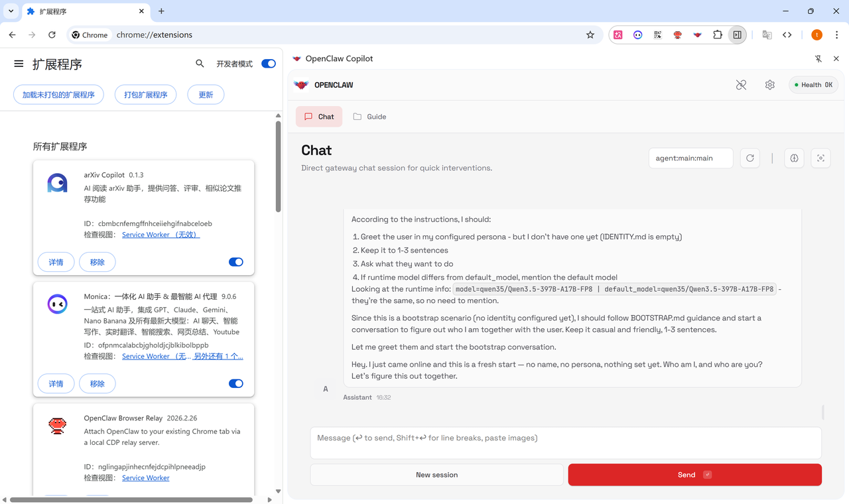Screen dimensions: 849x504
Task: Click the disconnect link icon in OpenClaw header
Action: tap(741, 85)
